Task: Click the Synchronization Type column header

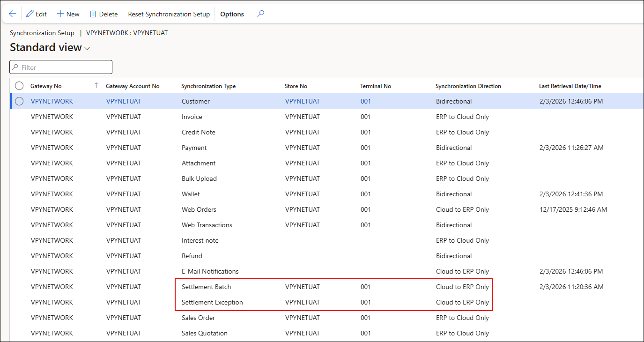Action: tap(208, 86)
